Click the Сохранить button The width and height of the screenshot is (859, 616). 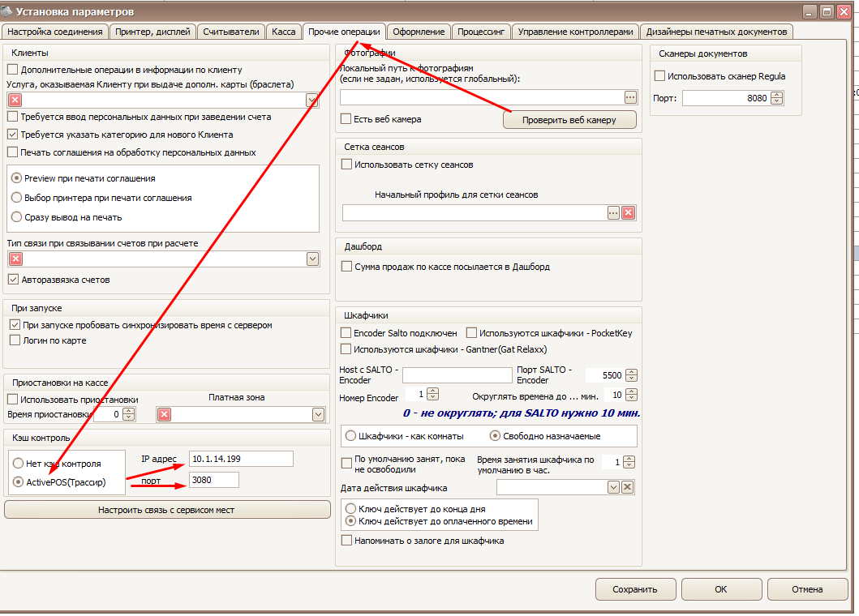(x=634, y=589)
